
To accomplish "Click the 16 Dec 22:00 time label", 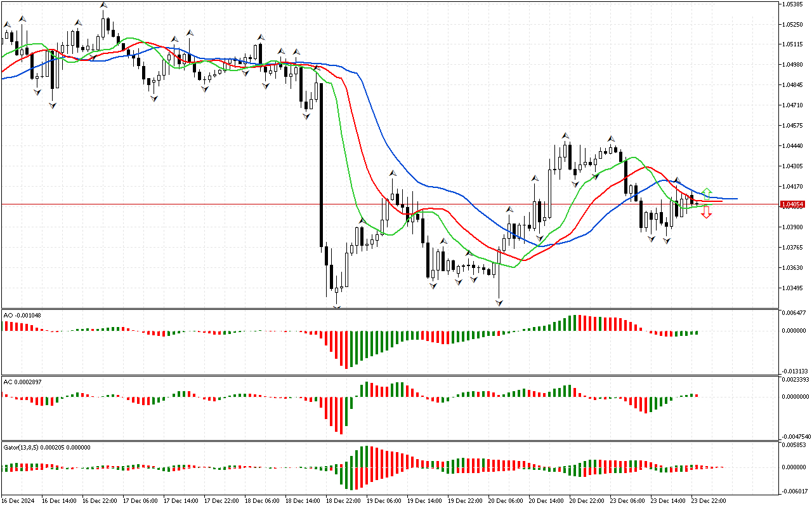I will click(100, 501).
